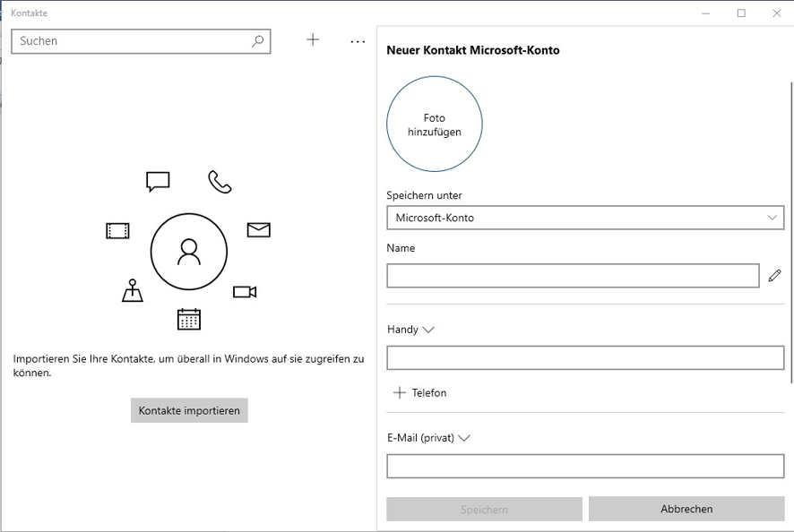Click the heading 'Neuer Kontakt Microsoft-Konto'
The width and height of the screenshot is (794, 532).
click(473, 50)
